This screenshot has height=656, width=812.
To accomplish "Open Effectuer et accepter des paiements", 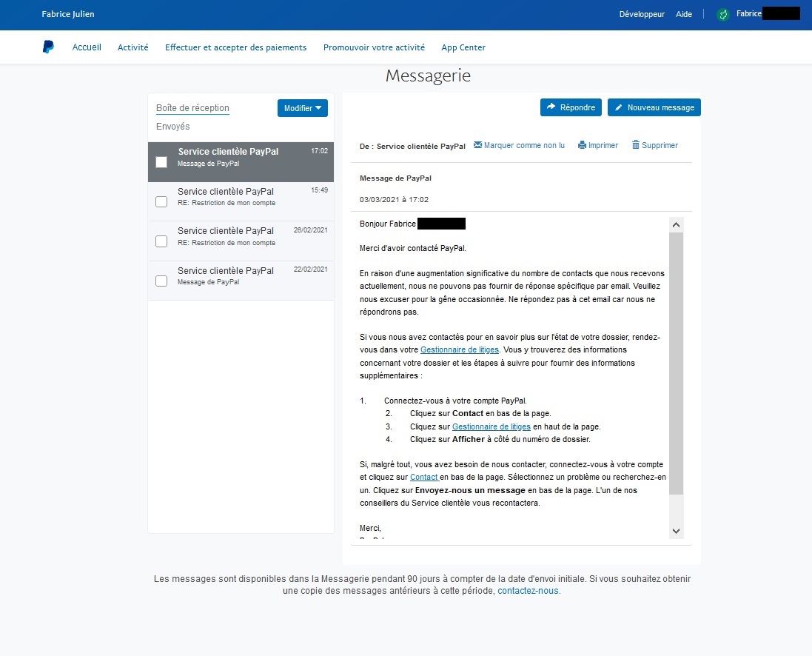I will coord(235,47).
